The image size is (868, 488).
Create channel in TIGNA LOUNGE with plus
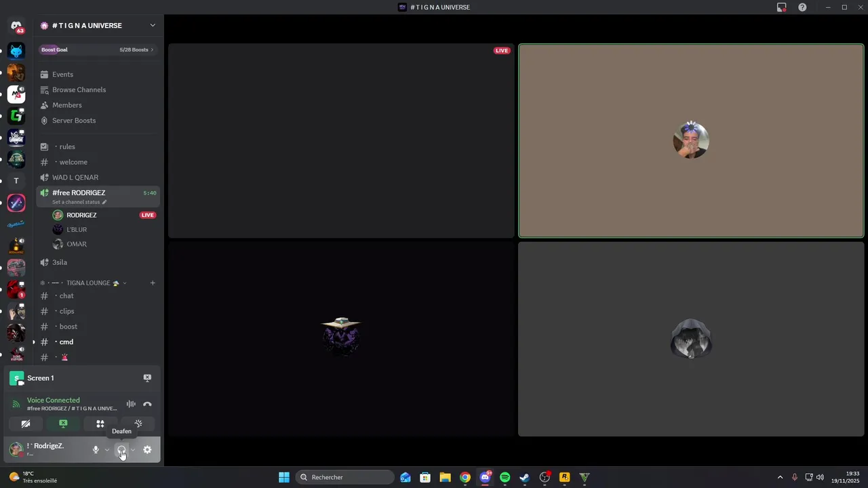(153, 283)
